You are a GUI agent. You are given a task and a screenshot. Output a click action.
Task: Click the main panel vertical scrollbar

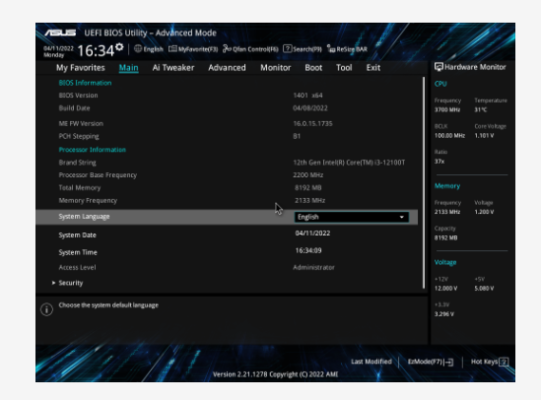[424, 183]
